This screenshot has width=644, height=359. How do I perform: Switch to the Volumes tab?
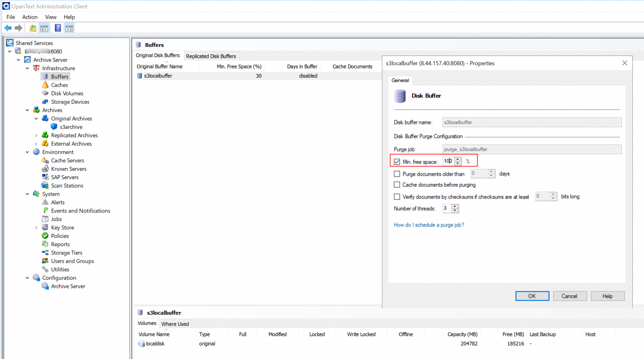pos(147,323)
